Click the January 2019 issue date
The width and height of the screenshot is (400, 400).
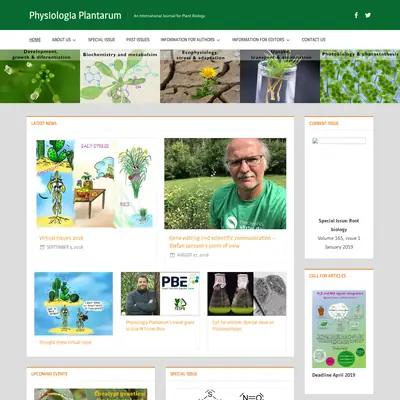point(339,247)
